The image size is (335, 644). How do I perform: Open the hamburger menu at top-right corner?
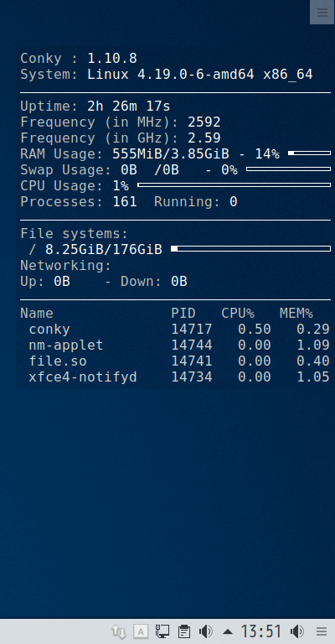coord(322,13)
